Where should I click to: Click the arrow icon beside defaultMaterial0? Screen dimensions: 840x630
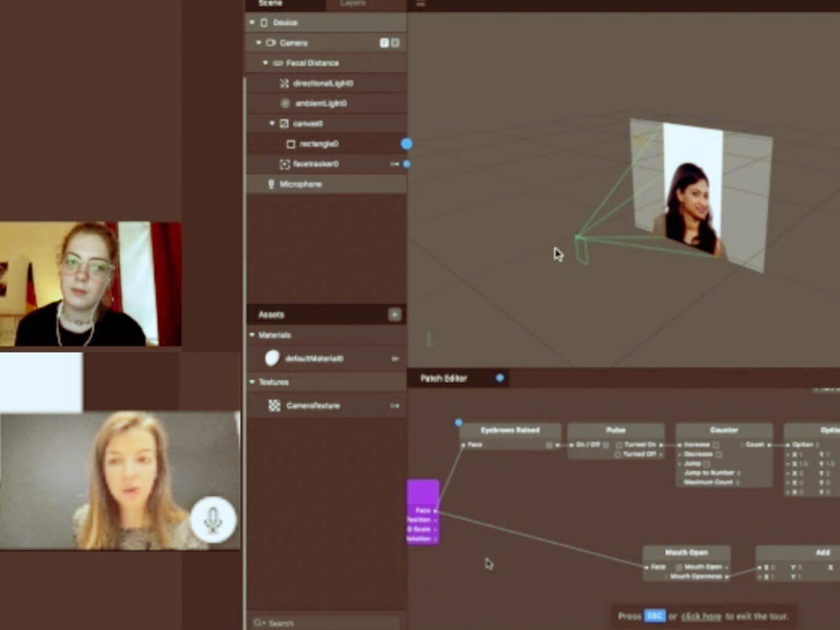coord(395,359)
